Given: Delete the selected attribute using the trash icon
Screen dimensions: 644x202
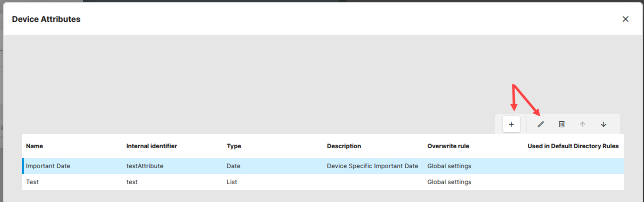Looking at the screenshot, I should point(561,124).
